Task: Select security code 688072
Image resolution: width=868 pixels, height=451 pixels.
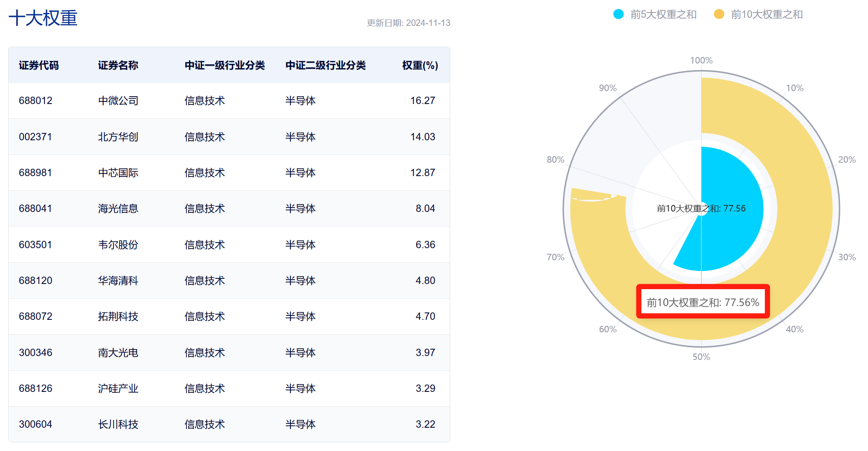Action: tap(35, 316)
